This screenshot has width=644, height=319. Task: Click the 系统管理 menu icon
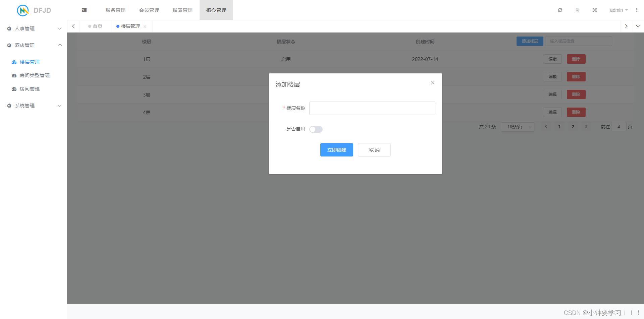[9, 106]
